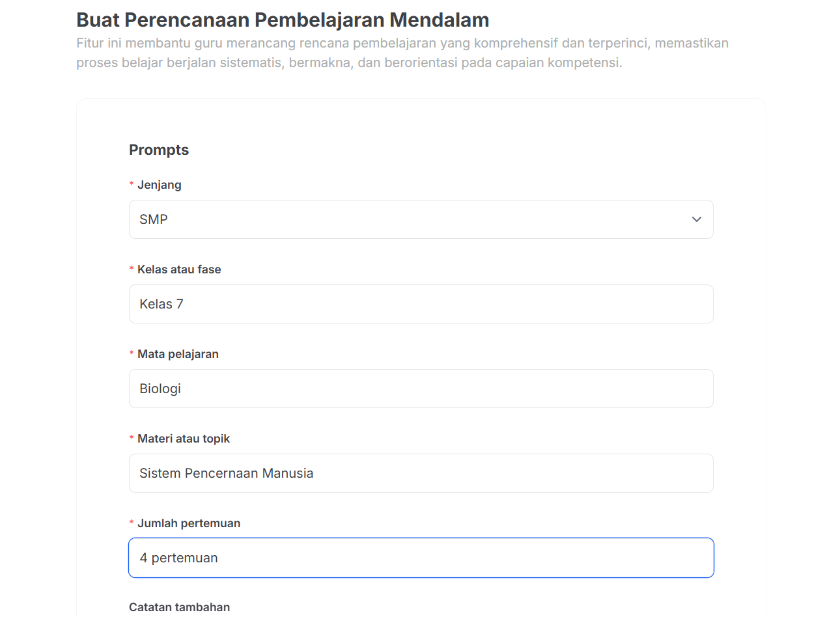
Task: Click the Jumlah pertemuan input field
Action: 421,558
